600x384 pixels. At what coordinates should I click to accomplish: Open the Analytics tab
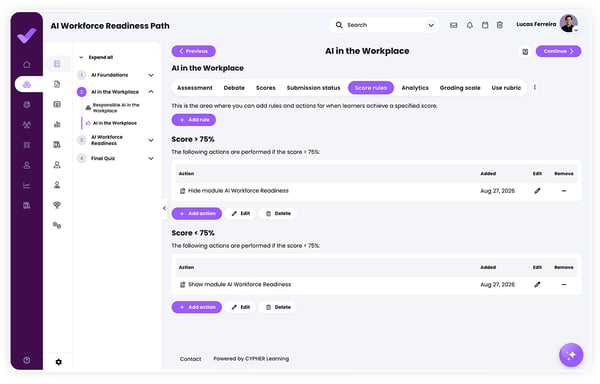[415, 88]
